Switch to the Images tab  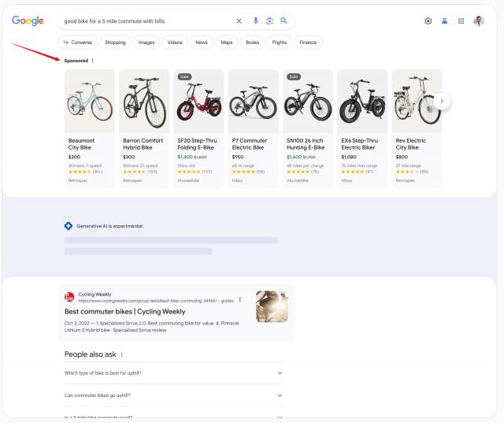pos(146,43)
